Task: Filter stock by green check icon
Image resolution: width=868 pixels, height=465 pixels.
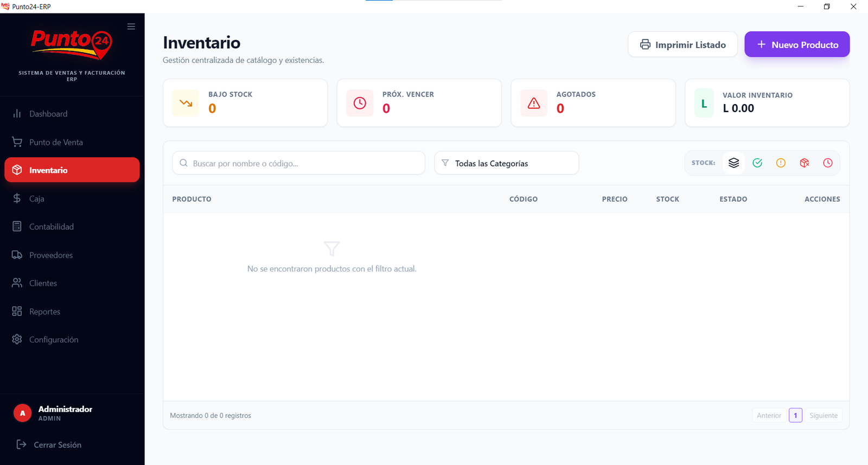Action: (x=757, y=163)
